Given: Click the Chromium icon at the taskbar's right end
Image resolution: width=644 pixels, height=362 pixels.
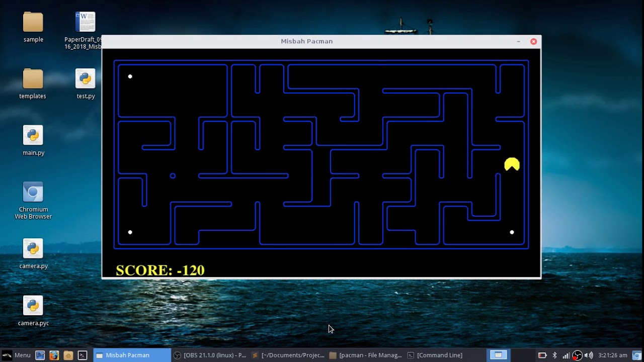Looking at the screenshot, I should pos(636,355).
